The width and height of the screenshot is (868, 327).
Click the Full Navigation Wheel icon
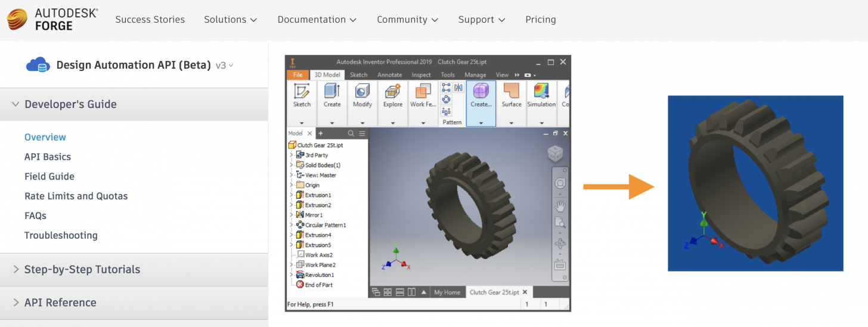point(560,183)
